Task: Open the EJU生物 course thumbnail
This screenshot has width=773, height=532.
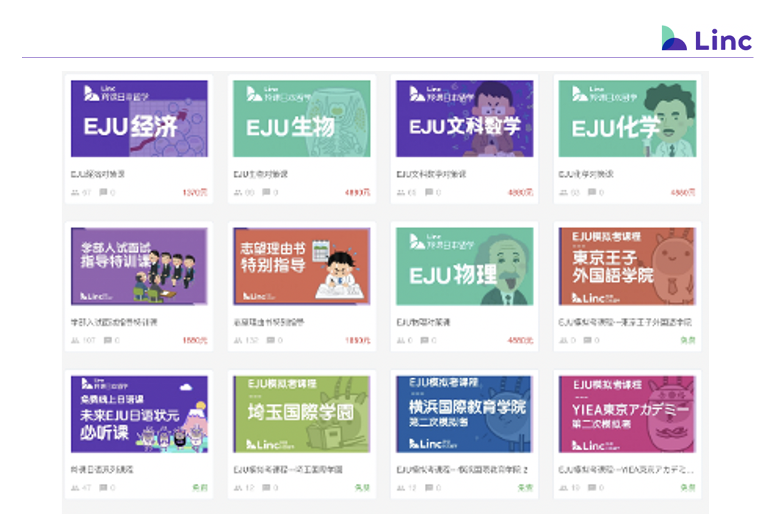Action: click(302, 119)
